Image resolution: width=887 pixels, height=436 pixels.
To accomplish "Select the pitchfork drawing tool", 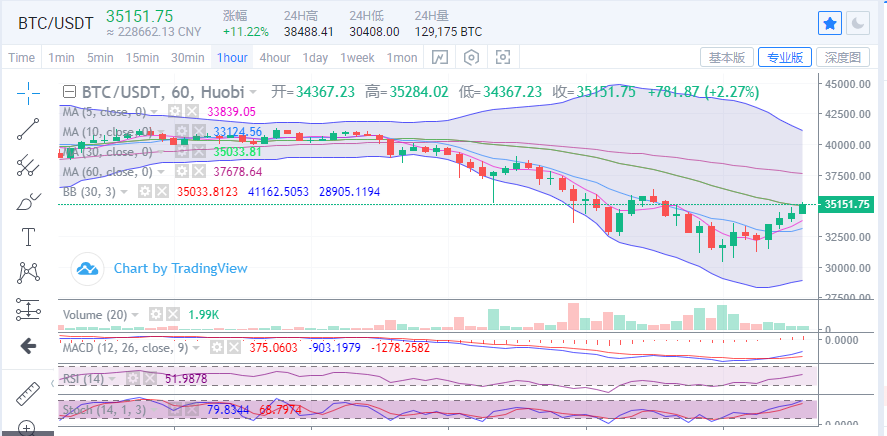I will pos(28,165).
